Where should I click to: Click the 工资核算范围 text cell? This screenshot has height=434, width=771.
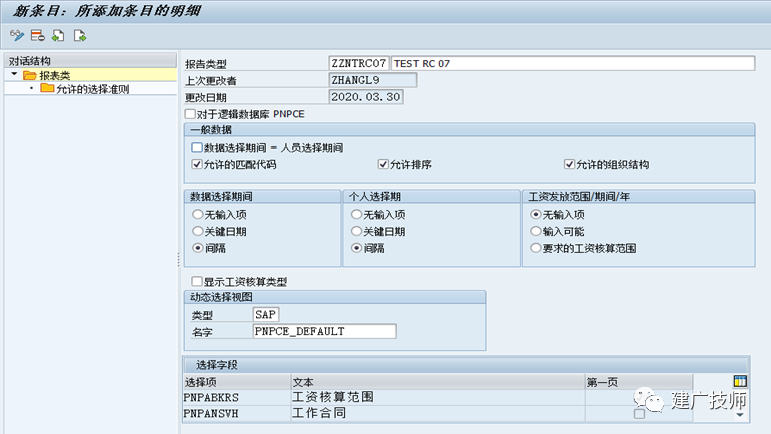coord(438,397)
